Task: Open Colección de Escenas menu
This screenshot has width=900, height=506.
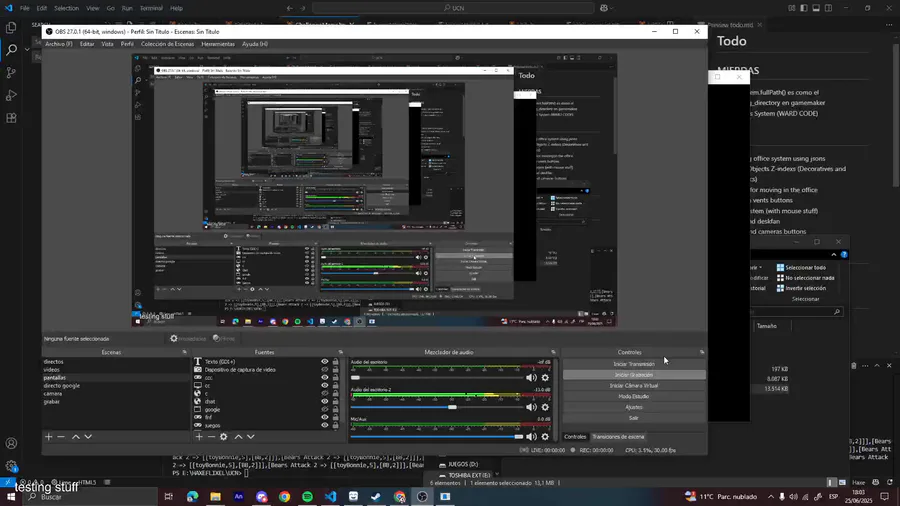Action: coord(167,44)
